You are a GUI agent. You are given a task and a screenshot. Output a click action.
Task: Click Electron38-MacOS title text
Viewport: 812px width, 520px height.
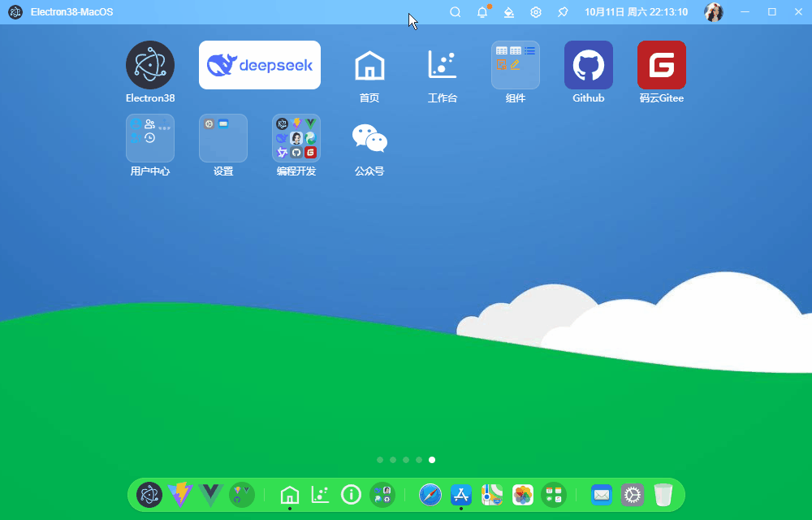pyautogui.click(x=72, y=12)
